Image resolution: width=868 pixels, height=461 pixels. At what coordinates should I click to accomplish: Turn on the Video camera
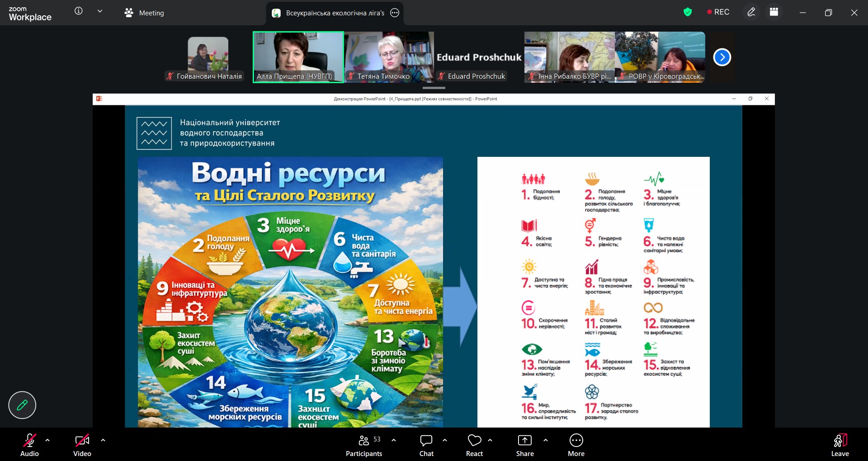click(82, 445)
